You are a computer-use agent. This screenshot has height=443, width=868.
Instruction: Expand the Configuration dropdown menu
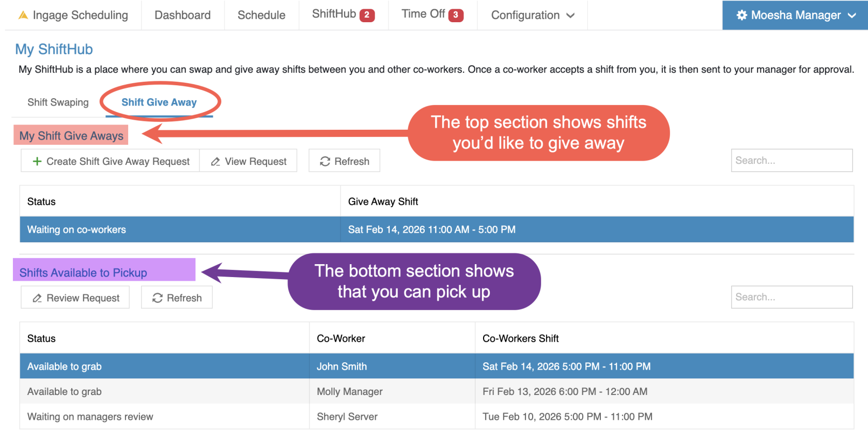coord(532,15)
